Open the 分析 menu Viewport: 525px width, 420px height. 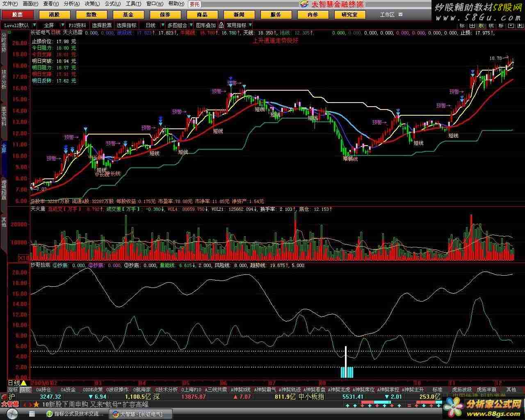tap(72, 4)
